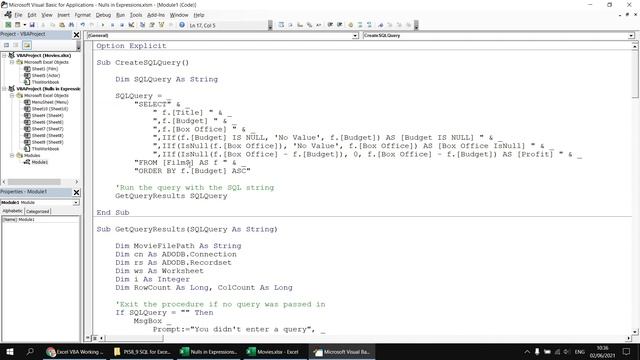Click the Toggle Bookmark icon
The image size is (640, 360).
point(380,25)
